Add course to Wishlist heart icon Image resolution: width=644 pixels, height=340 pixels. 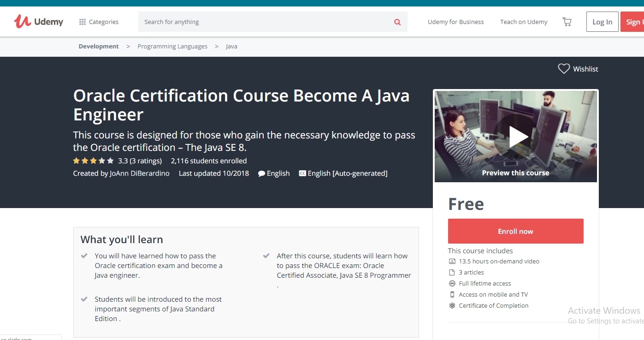pyautogui.click(x=564, y=69)
